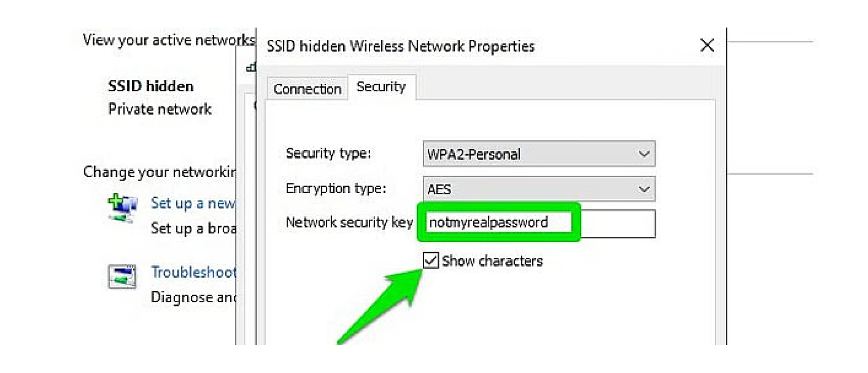Select the AES encryption value

coord(497,189)
